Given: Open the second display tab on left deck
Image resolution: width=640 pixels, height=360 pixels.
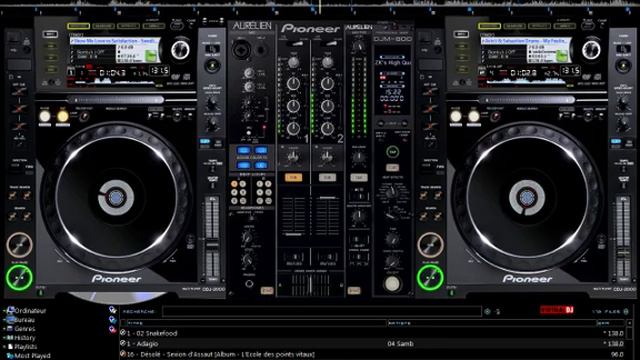Looking at the screenshot, I should click(x=103, y=26).
